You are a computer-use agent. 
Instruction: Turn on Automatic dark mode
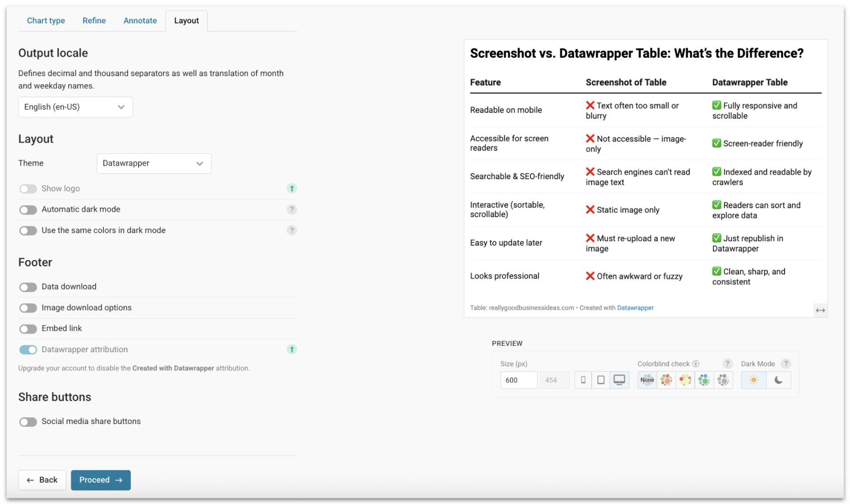coord(28,210)
